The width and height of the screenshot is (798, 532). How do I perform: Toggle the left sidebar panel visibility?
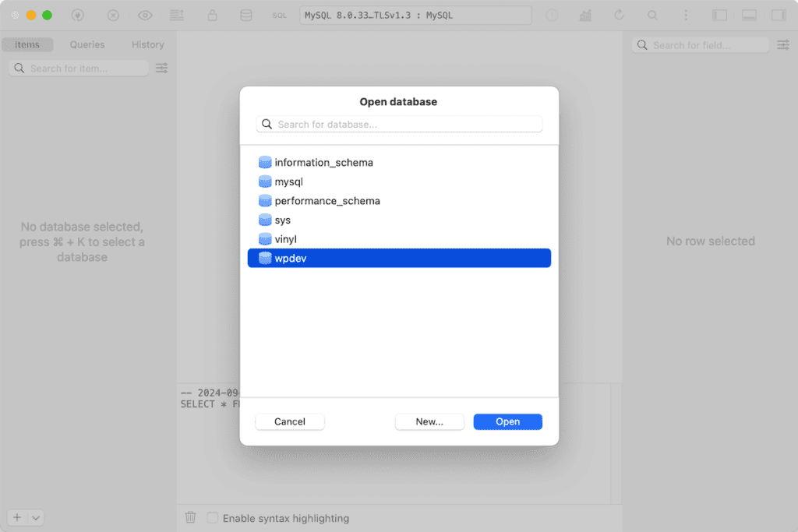pyautogui.click(x=719, y=16)
